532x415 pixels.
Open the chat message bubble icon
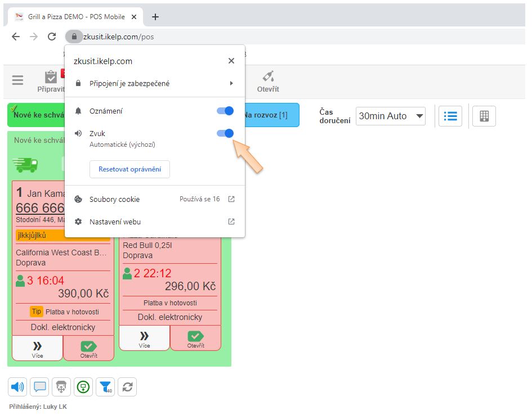(x=39, y=387)
